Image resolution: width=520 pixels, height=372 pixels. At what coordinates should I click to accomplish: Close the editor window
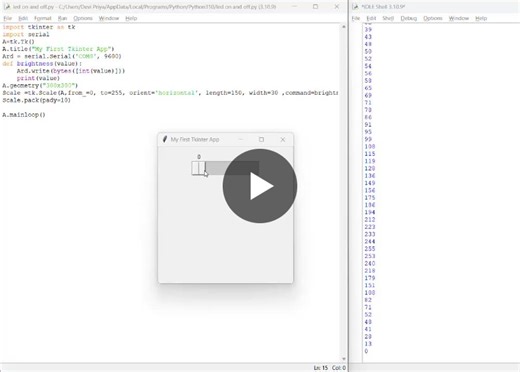[x=337, y=7]
